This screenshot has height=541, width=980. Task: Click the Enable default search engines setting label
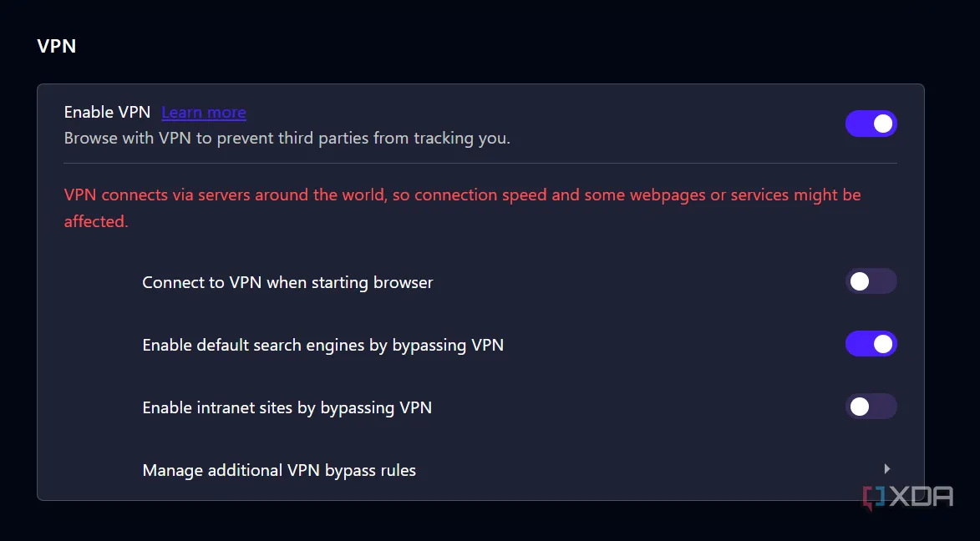pyautogui.click(x=323, y=344)
